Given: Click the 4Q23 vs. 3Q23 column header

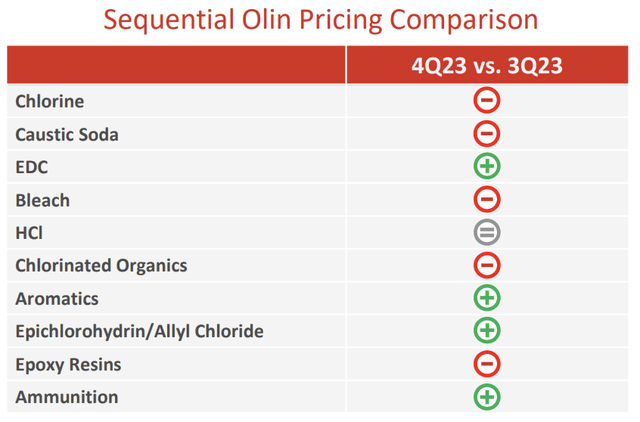Looking at the screenshot, I should click(x=487, y=66).
